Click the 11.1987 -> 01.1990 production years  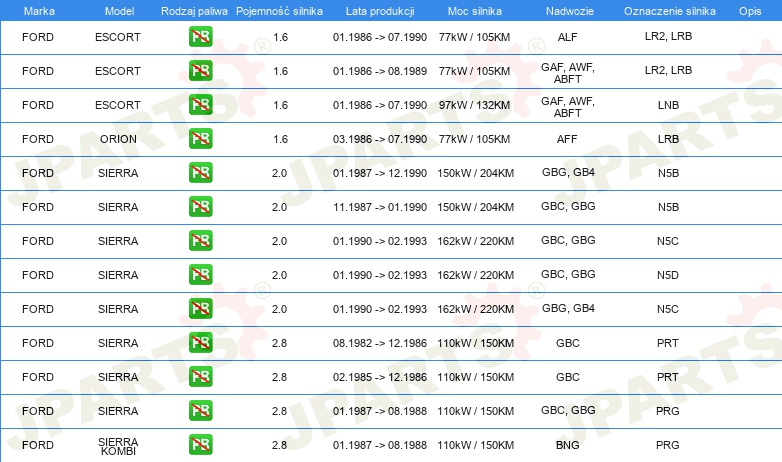tap(380, 207)
